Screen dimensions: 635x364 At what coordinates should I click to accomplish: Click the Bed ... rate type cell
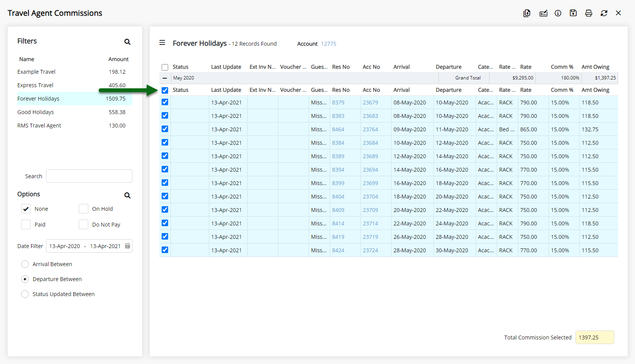[507, 129]
